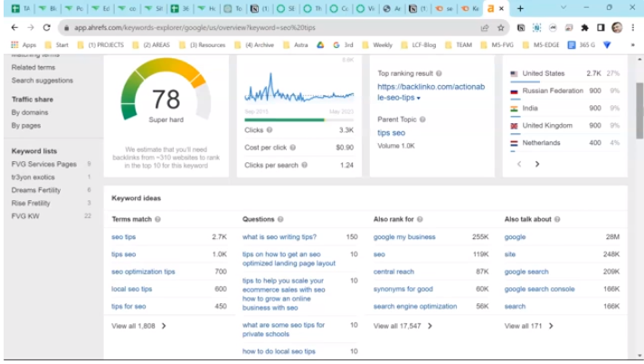
Task: Click the browser back arrow
Action: point(14,27)
